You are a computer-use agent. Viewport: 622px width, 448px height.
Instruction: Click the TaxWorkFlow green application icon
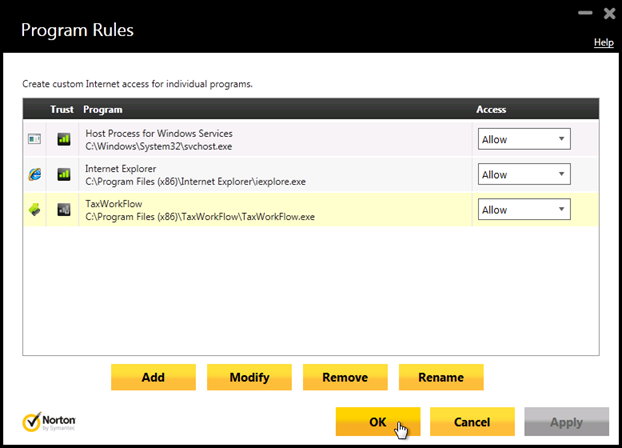35,209
